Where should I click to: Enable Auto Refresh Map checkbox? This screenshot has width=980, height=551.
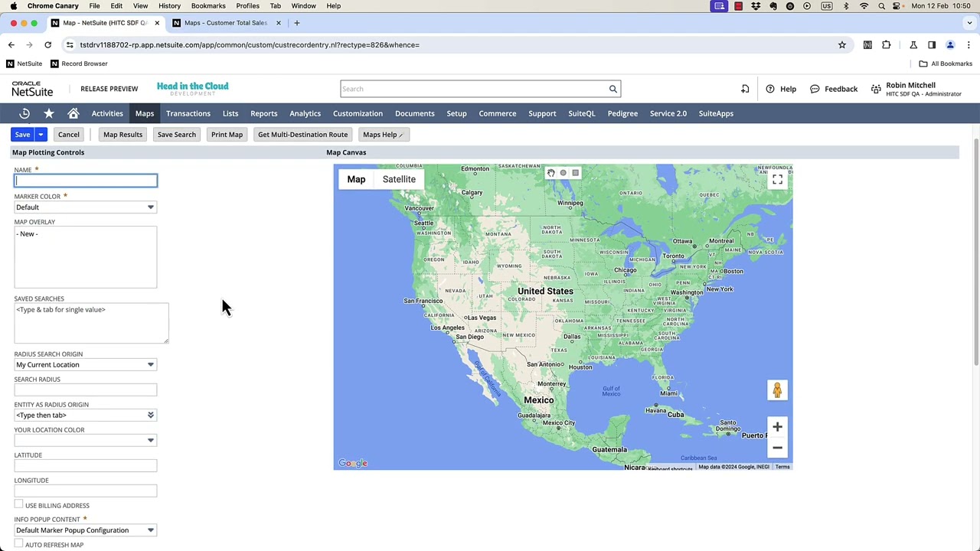pyautogui.click(x=18, y=543)
